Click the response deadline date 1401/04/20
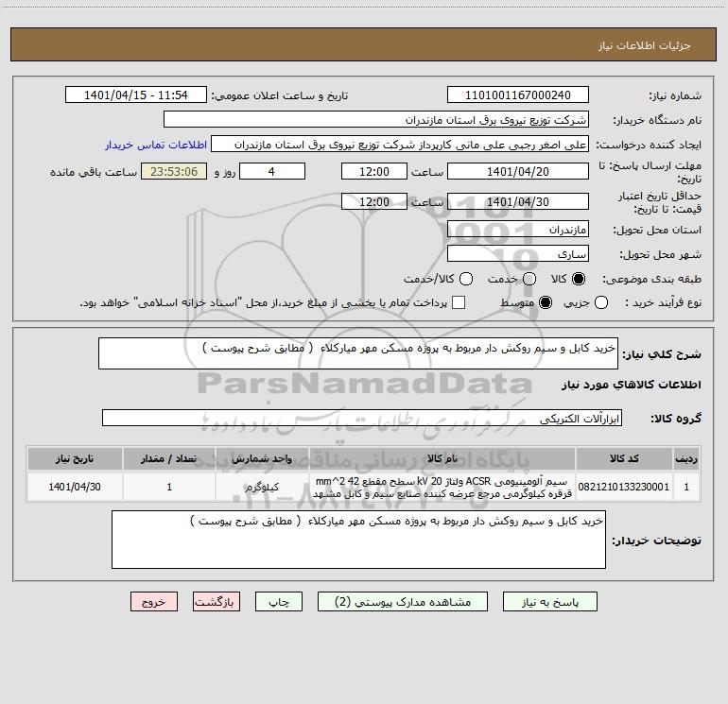This screenshot has width=728, height=704. pos(518,171)
